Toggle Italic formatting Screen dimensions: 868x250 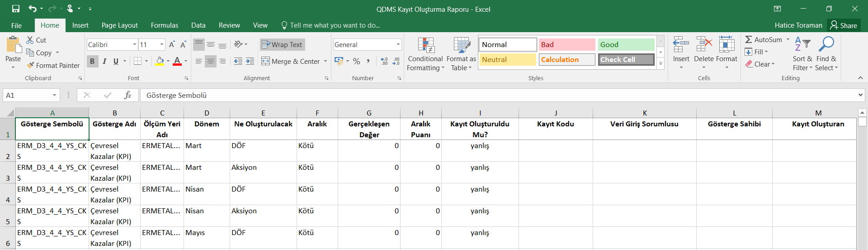tap(104, 61)
